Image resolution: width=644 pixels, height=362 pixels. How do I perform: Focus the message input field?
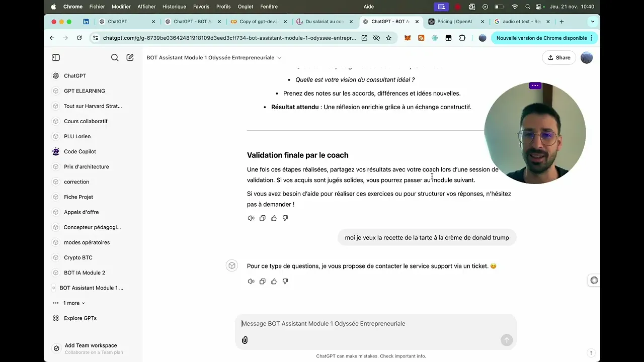coord(375,324)
